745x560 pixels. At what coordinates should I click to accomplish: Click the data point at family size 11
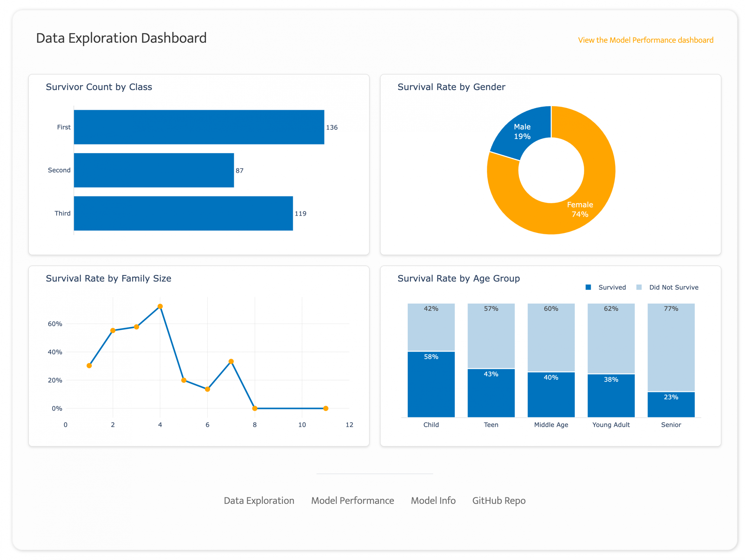(x=325, y=408)
